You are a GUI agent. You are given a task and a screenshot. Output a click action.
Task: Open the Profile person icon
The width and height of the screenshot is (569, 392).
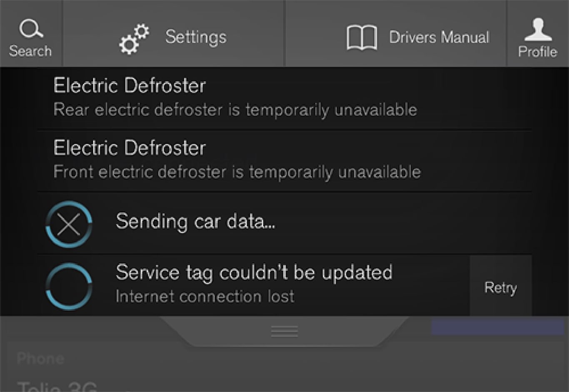click(538, 30)
